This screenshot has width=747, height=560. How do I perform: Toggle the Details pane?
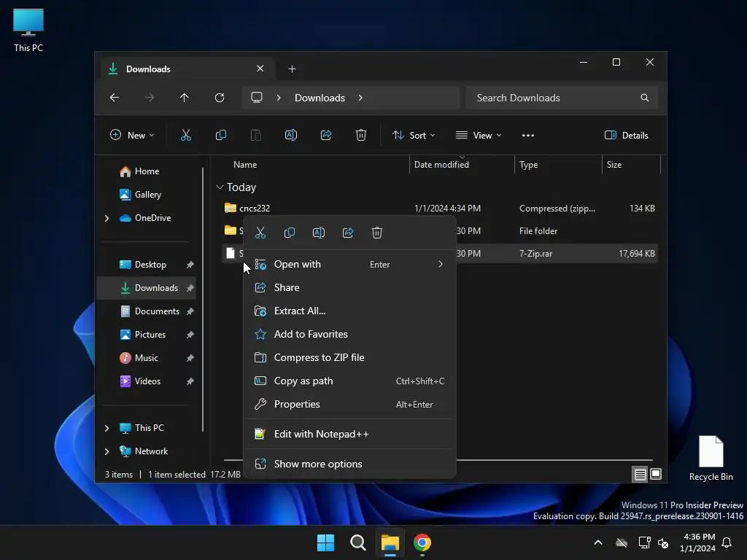click(626, 135)
